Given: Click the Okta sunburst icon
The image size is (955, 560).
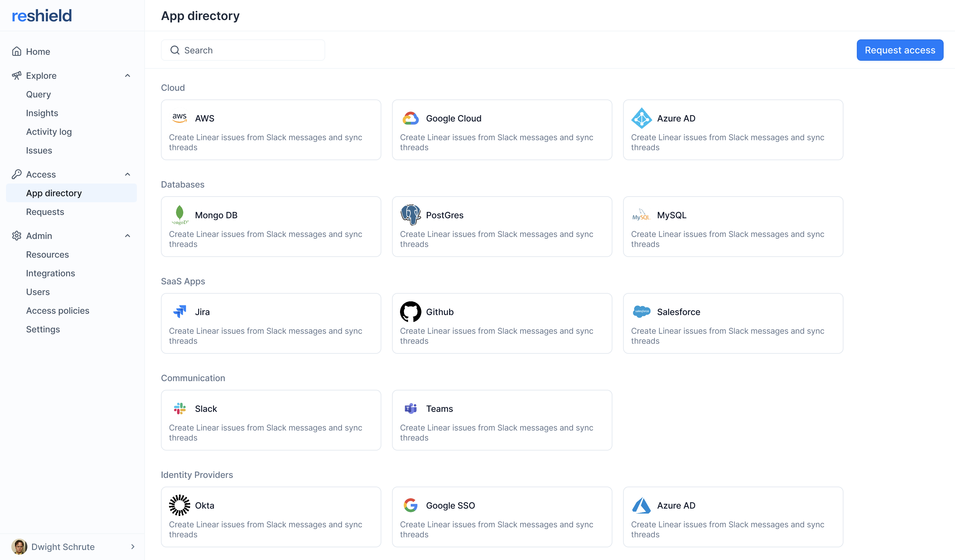Looking at the screenshot, I should pyautogui.click(x=180, y=505).
